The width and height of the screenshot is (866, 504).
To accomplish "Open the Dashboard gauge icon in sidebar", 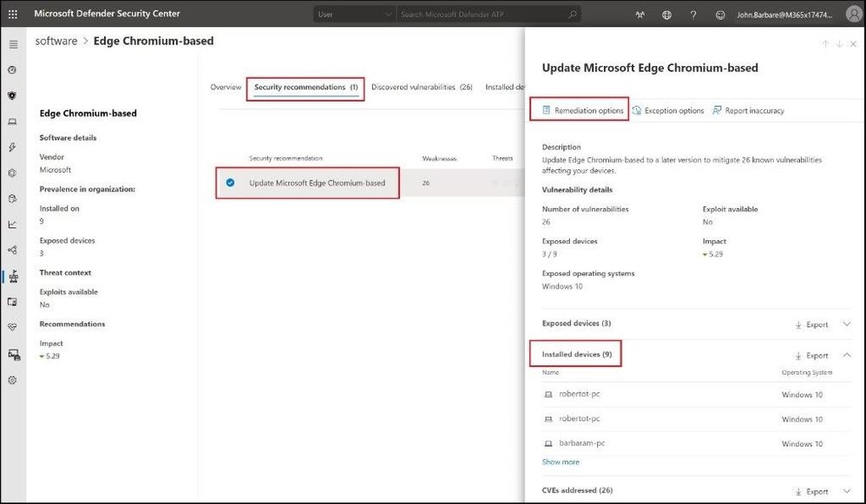I will coord(13,70).
